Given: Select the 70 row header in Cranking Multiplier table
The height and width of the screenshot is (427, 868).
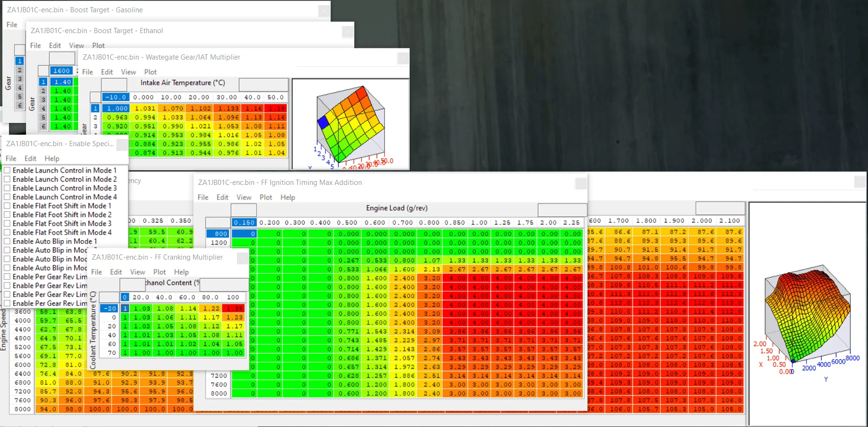Looking at the screenshot, I should tap(110, 353).
